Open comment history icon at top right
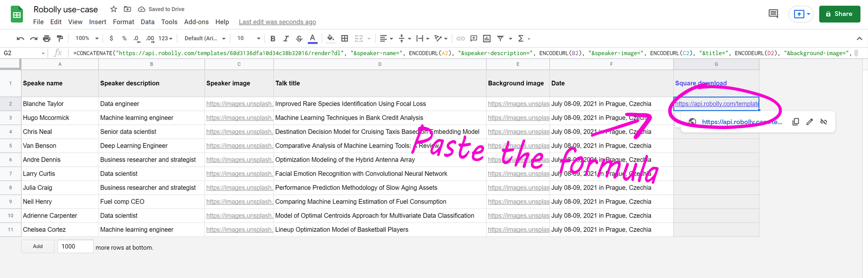868x278 pixels. click(x=773, y=14)
